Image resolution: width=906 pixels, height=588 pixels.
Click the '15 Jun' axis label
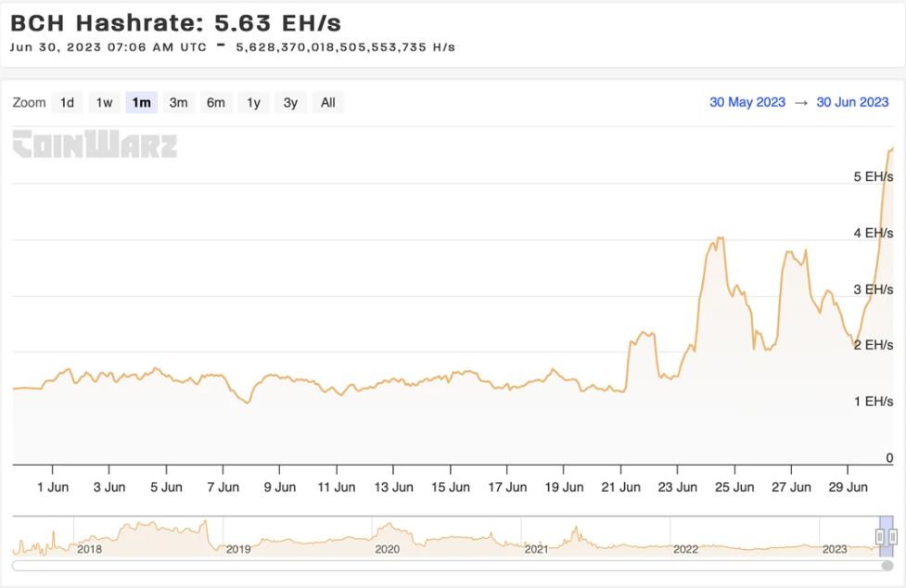(x=450, y=488)
